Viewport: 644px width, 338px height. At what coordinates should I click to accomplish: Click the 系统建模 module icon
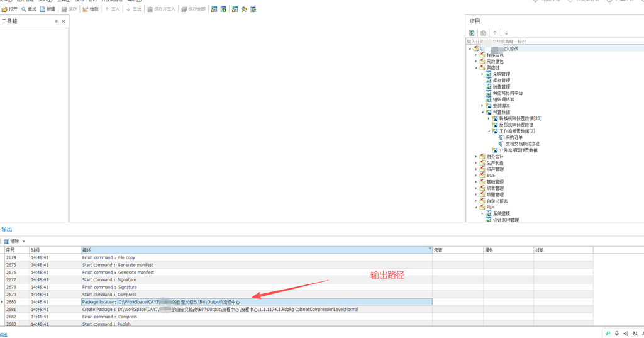point(488,214)
